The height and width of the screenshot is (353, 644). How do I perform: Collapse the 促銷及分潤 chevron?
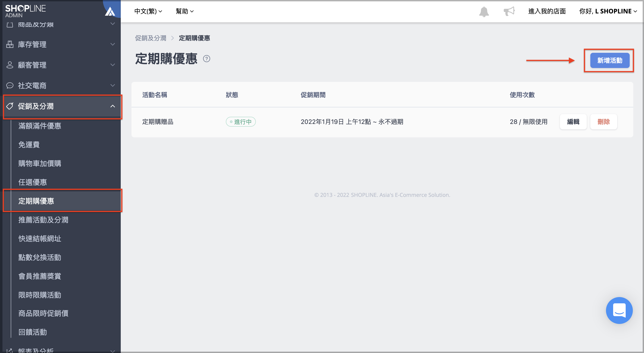click(x=113, y=106)
